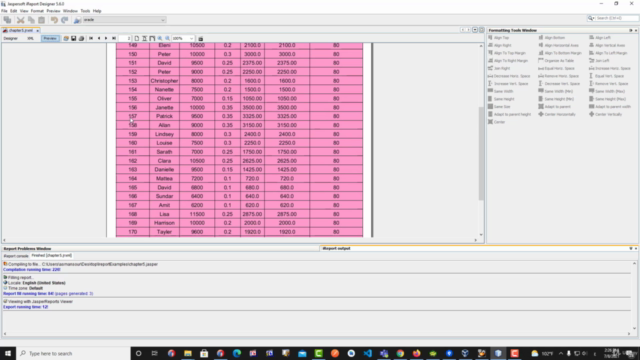This screenshot has width=640, height=360.
Task: Open the Format menu
Action: (37, 11)
